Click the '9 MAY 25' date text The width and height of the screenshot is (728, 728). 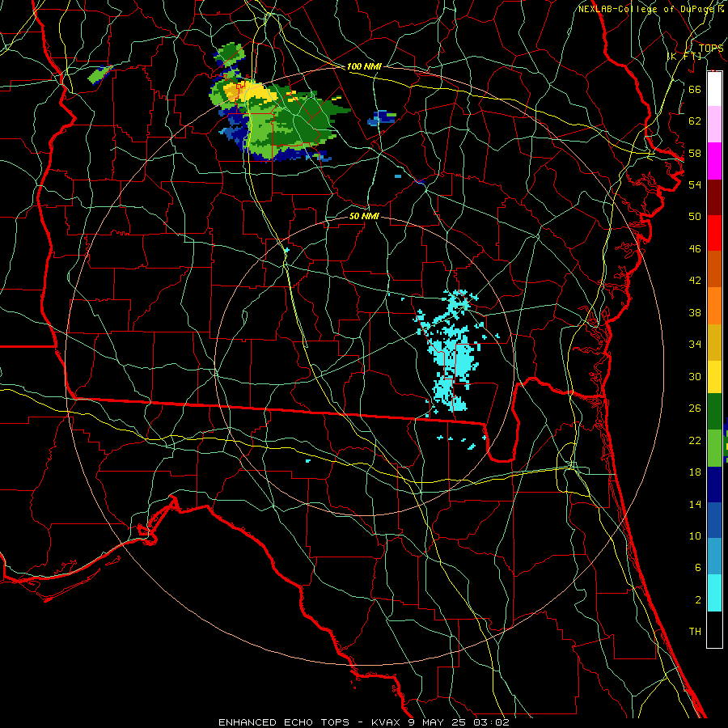(x=438, y=722)
